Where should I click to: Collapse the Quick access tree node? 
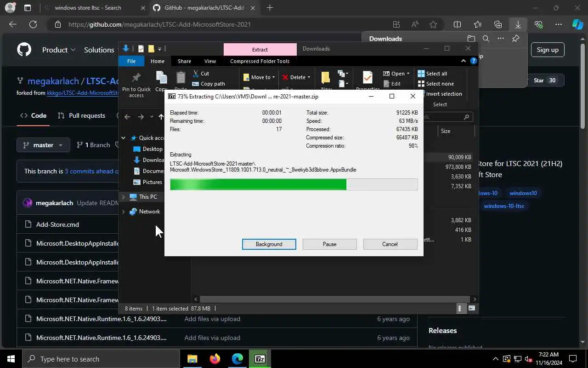(123, 138)
